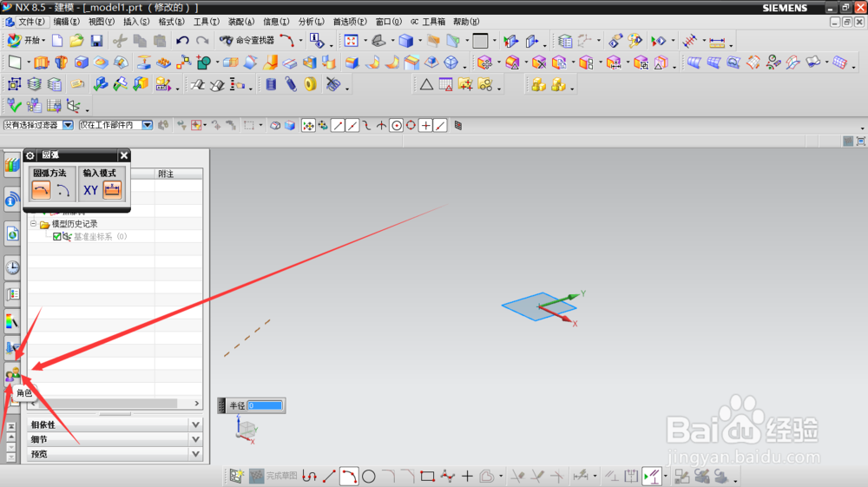Click the Fit view icon
868x487 pixels.
(351, 41)
